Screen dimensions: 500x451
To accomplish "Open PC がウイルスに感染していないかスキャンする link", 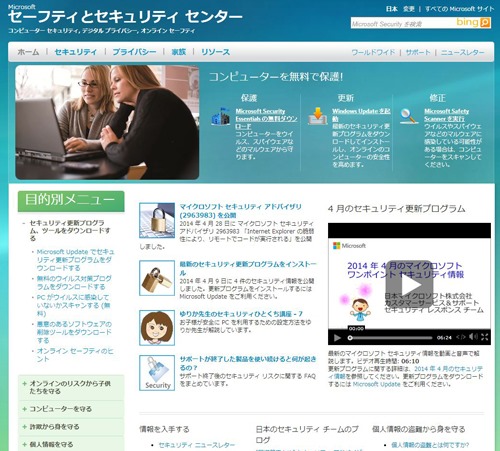I will (73, 305).
